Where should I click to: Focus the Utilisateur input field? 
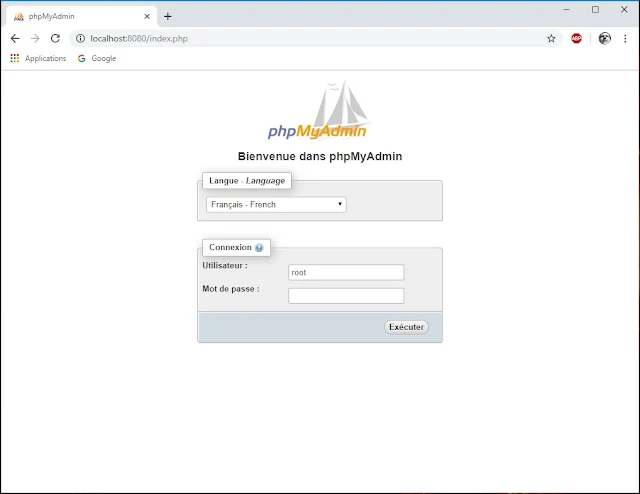[x=346, y=272]
